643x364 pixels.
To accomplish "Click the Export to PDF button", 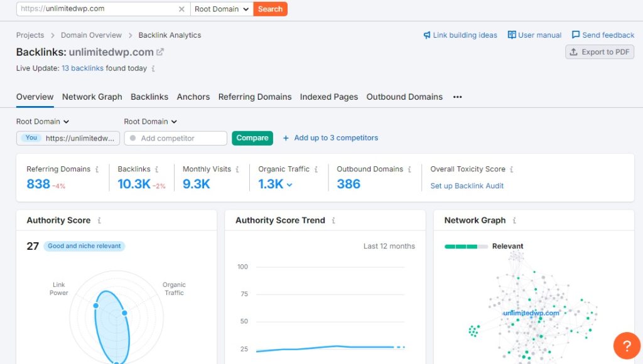I will tap(600, 52).
